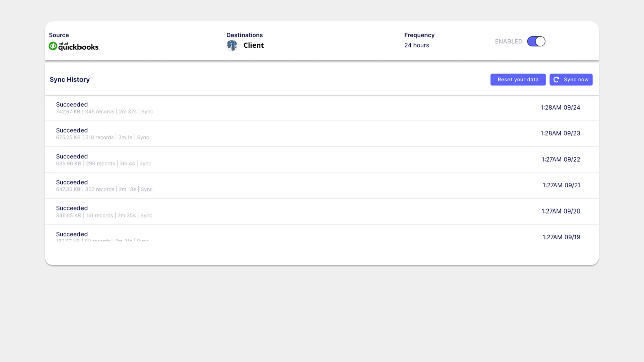This screenshot has width=644, height=362.
Task: Click the Frequency section label
Action: tap(419, 35)
